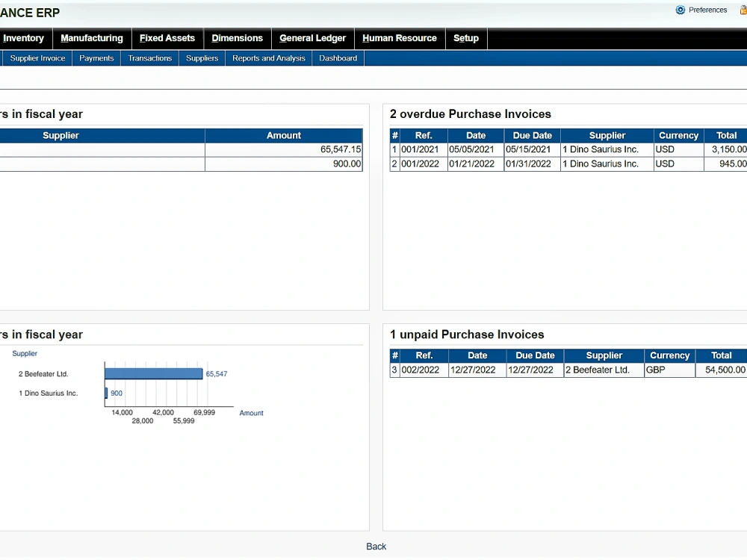Click the 1 unpaid Purchase Invoices heading
This screenshot has height=560, width=747.
click(467, 335)
